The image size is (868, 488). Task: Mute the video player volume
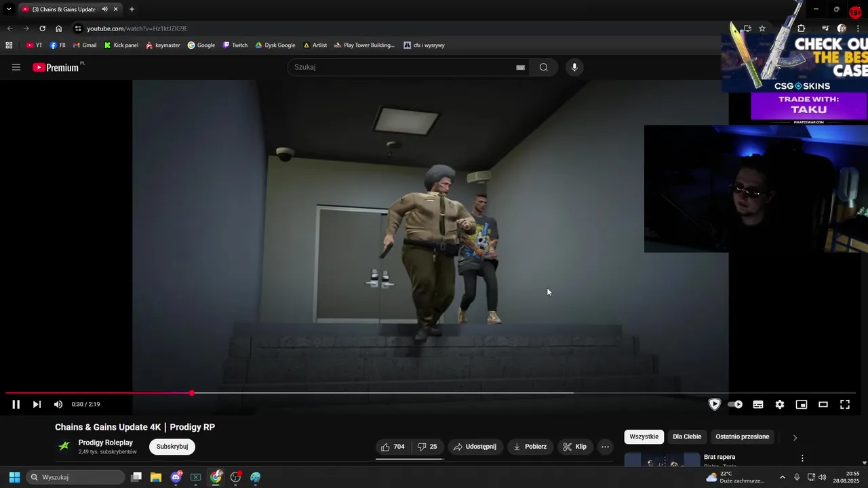click(58, 405)
